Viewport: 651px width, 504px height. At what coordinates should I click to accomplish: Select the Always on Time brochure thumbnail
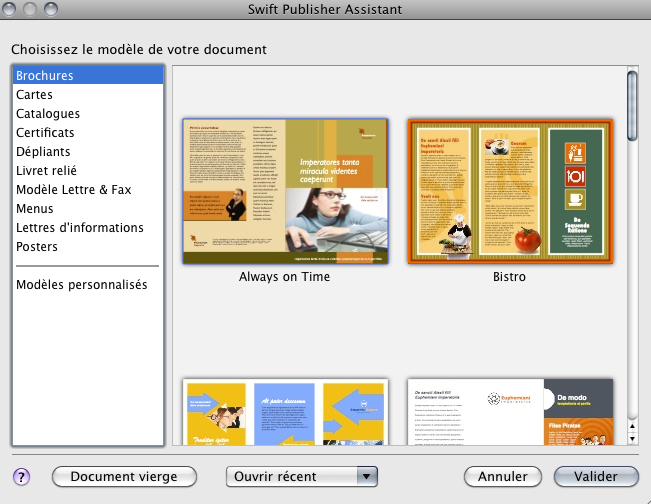285,191
